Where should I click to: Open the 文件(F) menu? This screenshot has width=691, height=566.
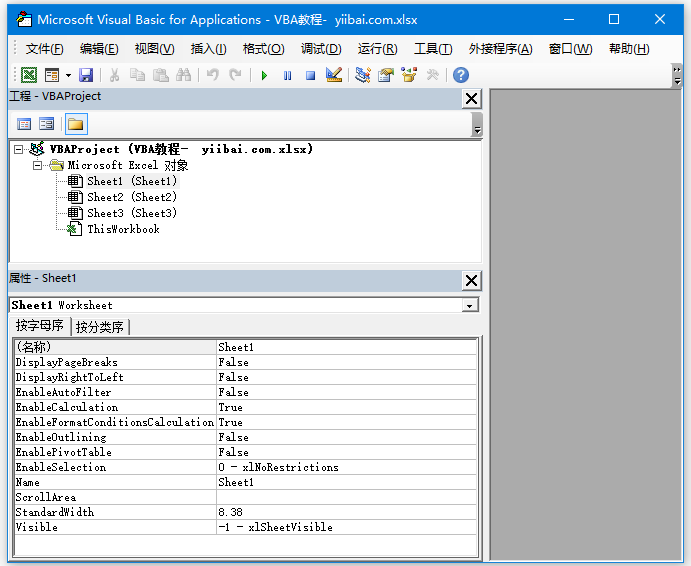click(44, 49)
